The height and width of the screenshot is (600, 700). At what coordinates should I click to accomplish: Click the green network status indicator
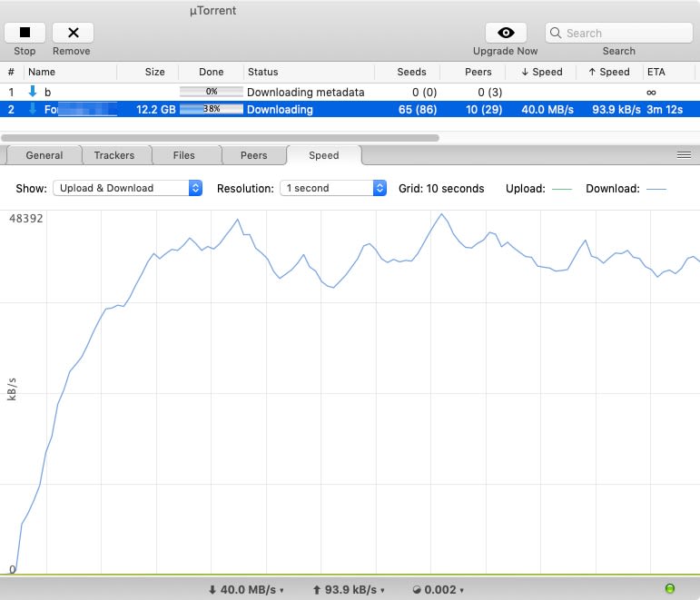(670, 588)
